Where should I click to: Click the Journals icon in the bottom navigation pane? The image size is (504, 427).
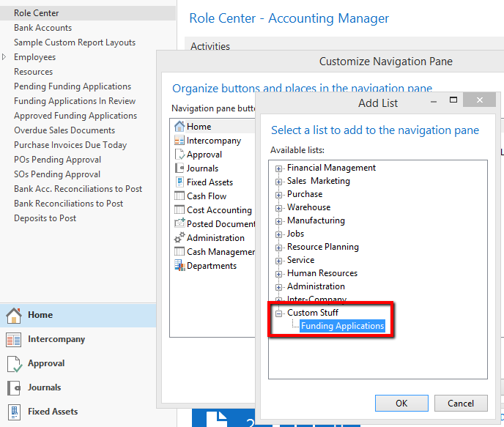point(14,387)
